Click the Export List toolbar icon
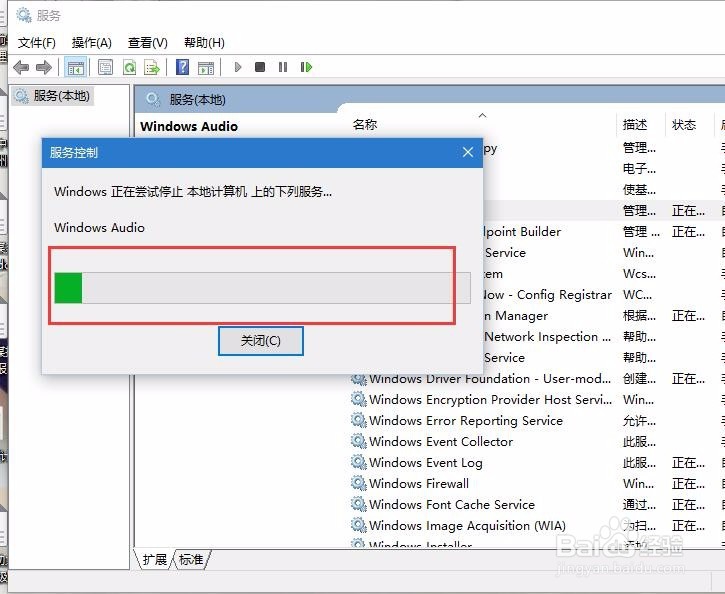Screen dimensions: 725x594 tap(152, 67)
